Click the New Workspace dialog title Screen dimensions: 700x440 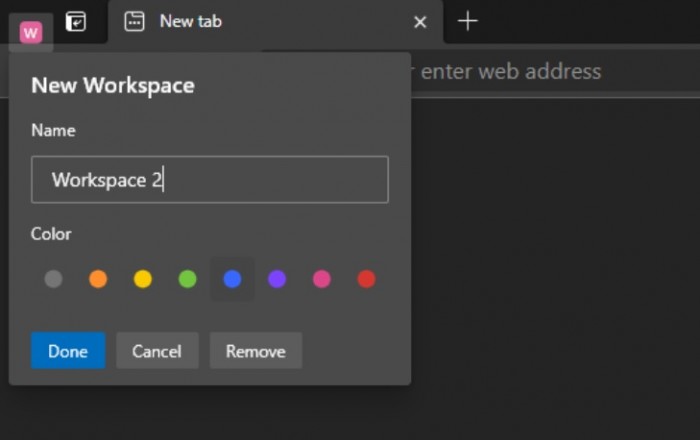(113, 85)
